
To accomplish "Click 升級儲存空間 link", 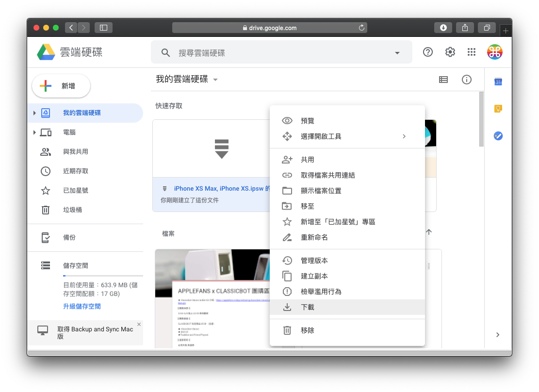I will coord(82,307).
